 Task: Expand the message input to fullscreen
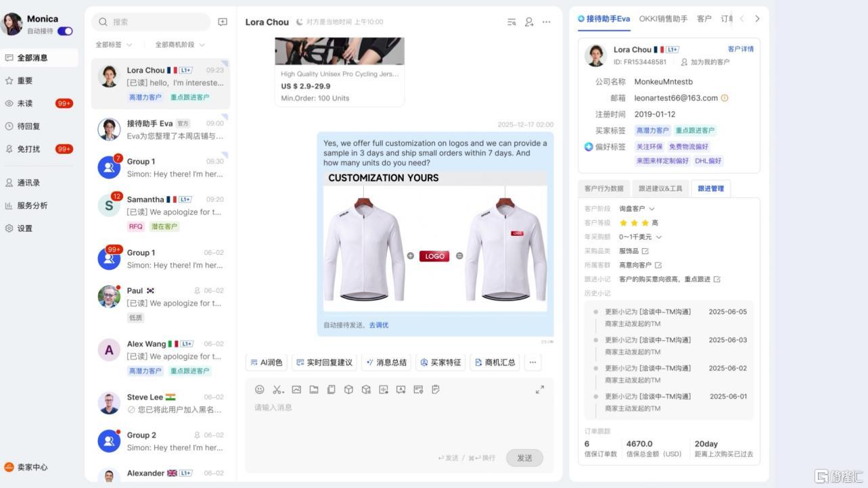click(x=540, y=389)
